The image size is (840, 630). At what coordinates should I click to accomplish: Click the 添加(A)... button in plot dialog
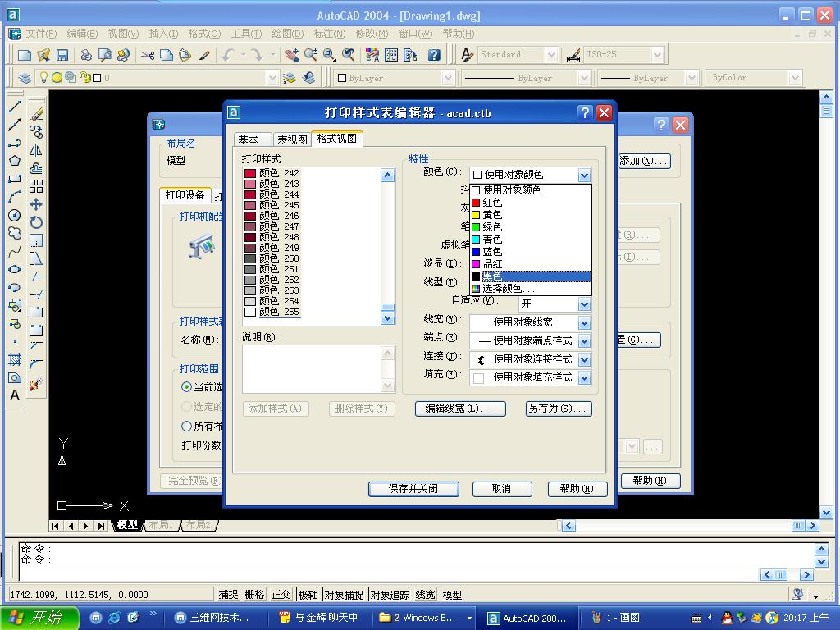pos(645,161)
